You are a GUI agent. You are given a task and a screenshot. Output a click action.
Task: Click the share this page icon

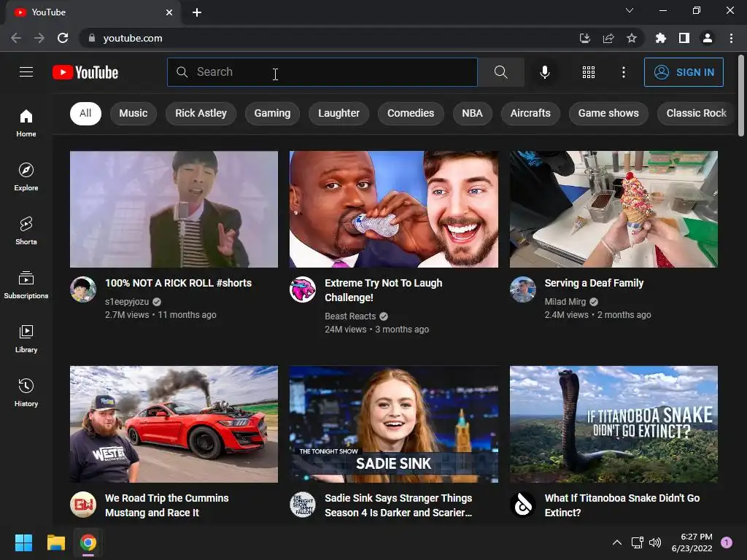(x=608, y=38)
